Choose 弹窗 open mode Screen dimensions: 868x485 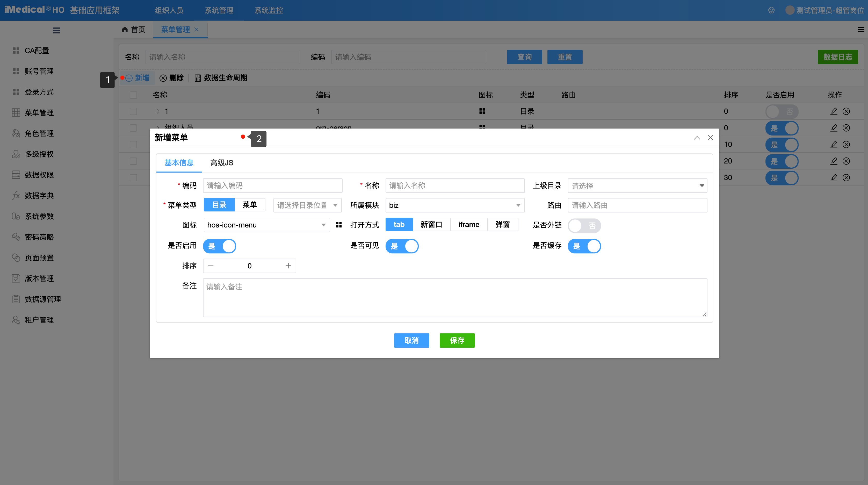click(502, 224)
